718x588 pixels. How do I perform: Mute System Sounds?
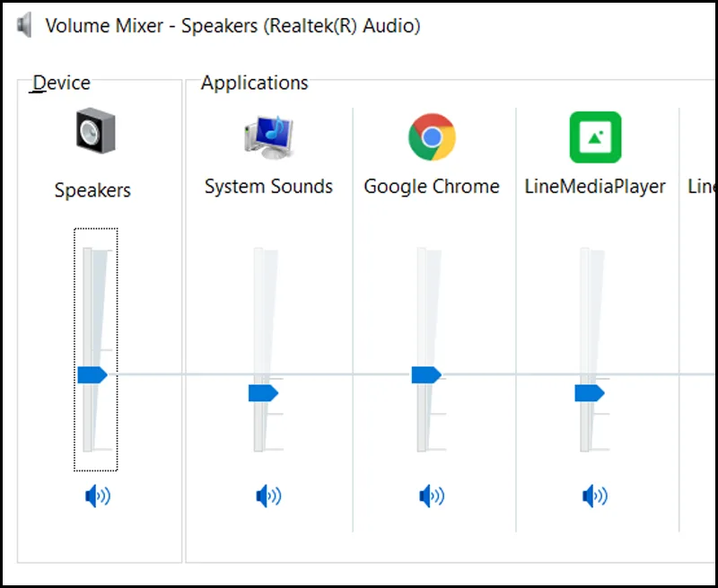coord(268,496)
